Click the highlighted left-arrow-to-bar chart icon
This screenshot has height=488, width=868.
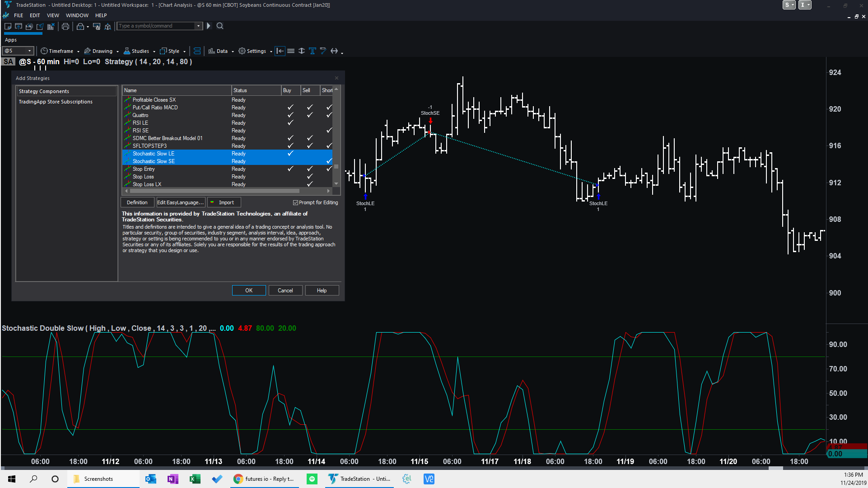click(280, 51)
